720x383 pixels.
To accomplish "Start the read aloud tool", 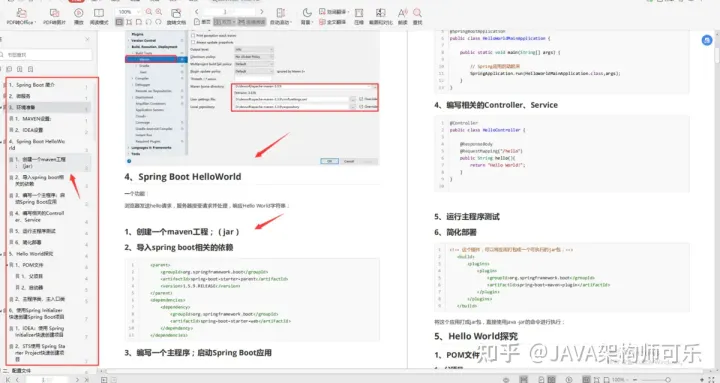I will [403, 16].
